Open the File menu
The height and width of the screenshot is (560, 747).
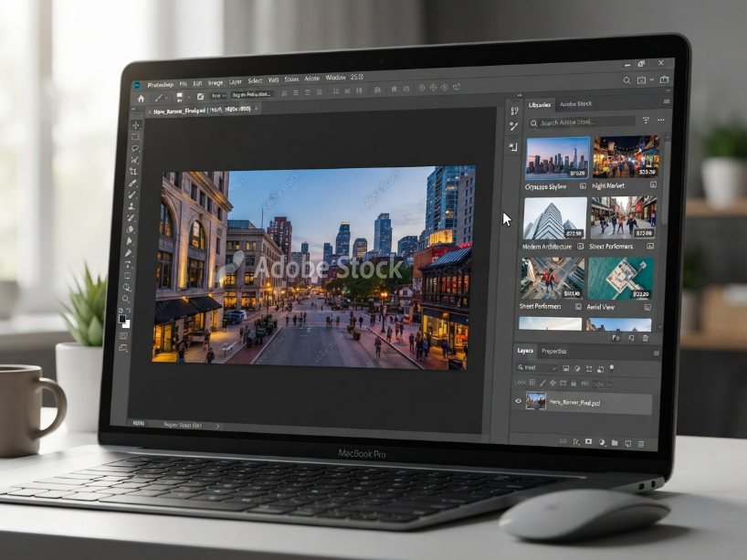(x=183, y=83)
